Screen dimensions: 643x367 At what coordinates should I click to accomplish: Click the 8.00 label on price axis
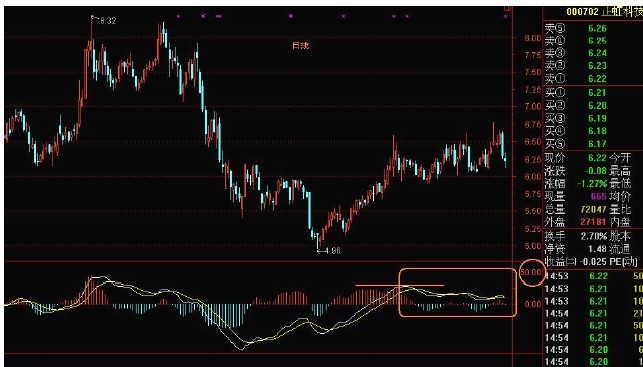click(533, 38)
